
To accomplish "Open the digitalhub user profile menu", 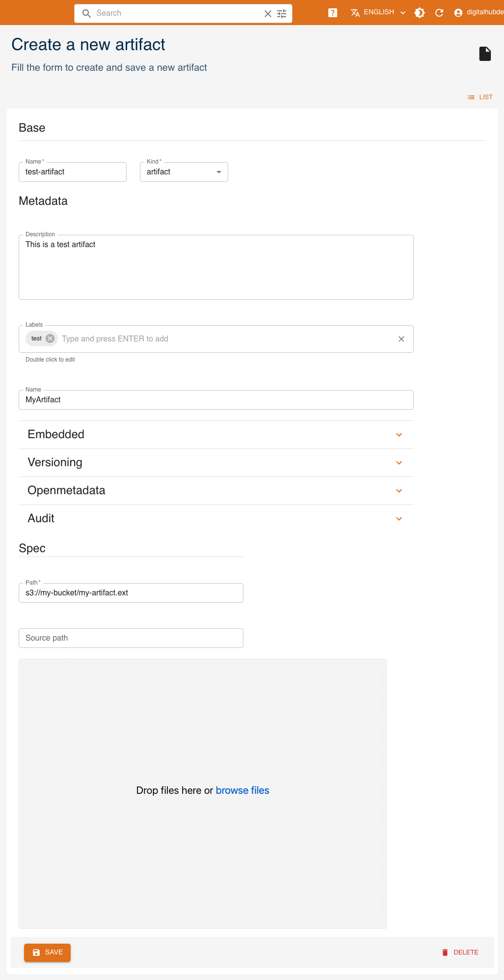I will 478,13.
